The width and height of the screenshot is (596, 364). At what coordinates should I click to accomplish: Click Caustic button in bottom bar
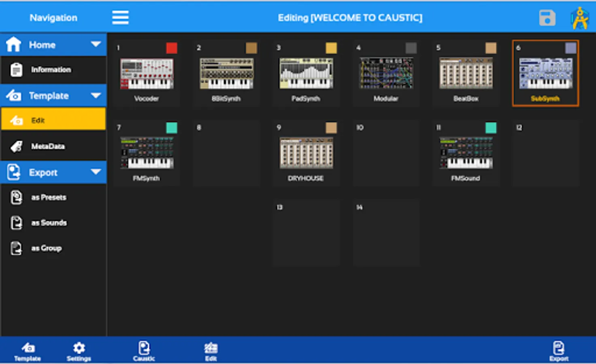click(x=144, y=351)
